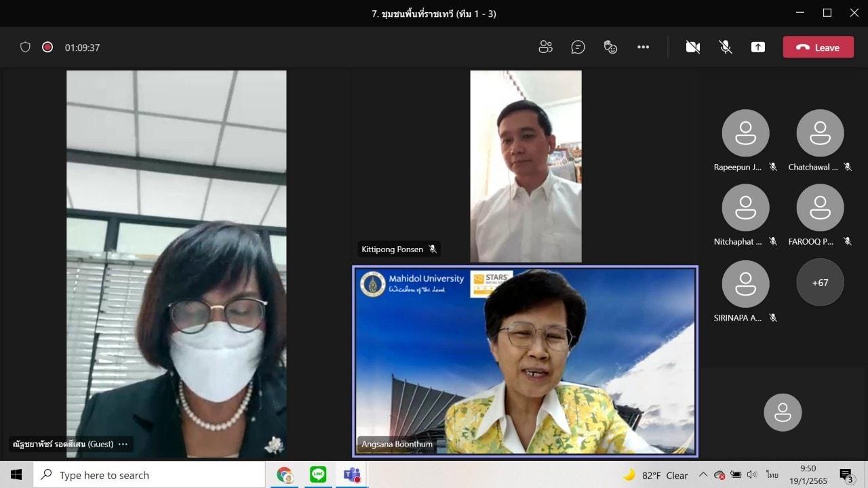Screen dimensions: 868x488
Task: Click the cloud sync icon in tray
Action: (x=719, y=475)
